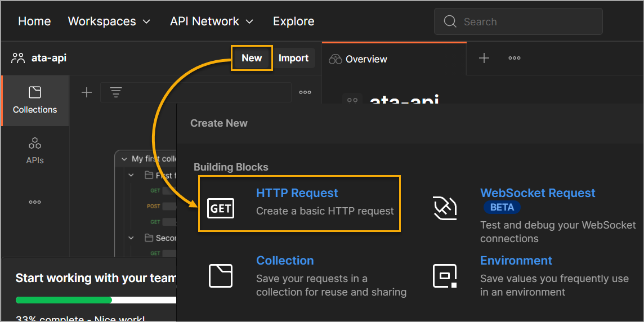Screen dimensions: 644x322
Task: Choose HTTP Request building block
Action: pyautogui.click(x=299, y=204)
